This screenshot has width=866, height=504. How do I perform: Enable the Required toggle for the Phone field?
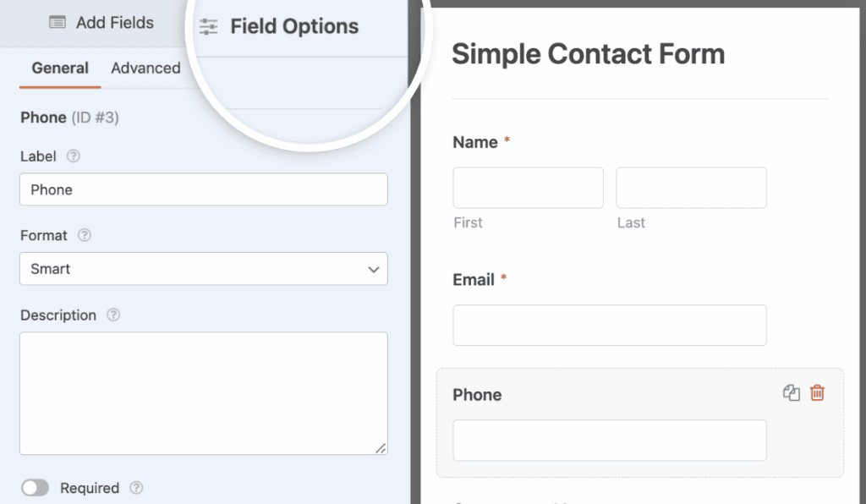36,488
